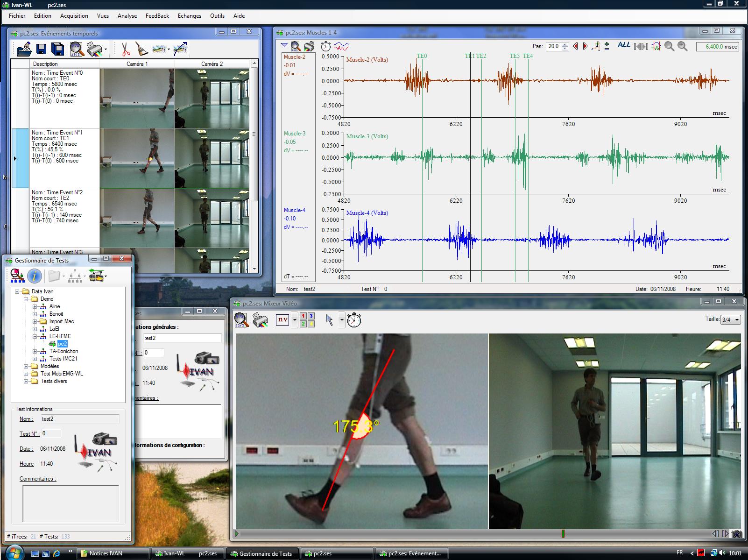Viewport: 748px width, 560px height.
Task: Open the nv mode dropdown arrow
Action: (x=295, y=320)
